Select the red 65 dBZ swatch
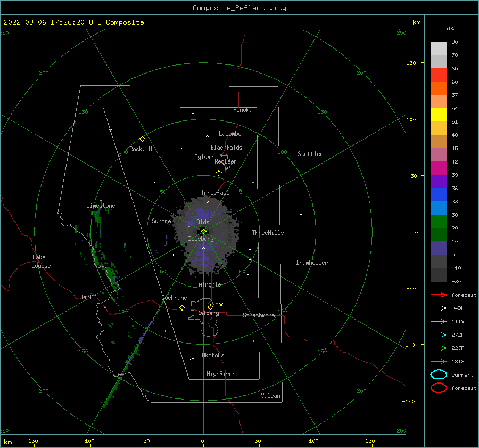This screenshot has width=479, height=448. coord(439,75)
